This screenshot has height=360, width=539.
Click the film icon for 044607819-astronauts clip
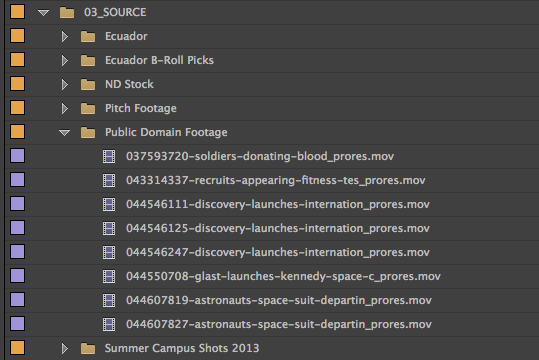coord(109,301)
